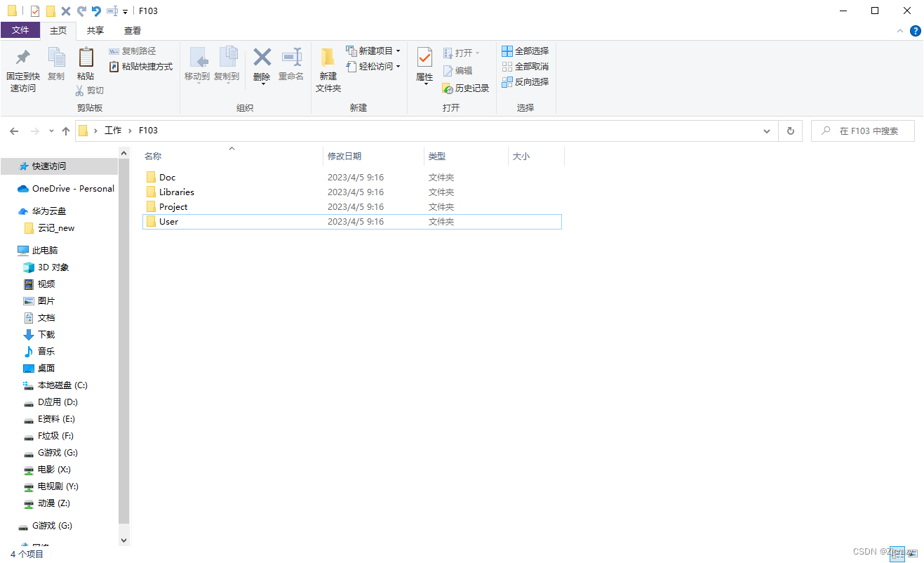Click the Move to button

(x=197, y=65)
